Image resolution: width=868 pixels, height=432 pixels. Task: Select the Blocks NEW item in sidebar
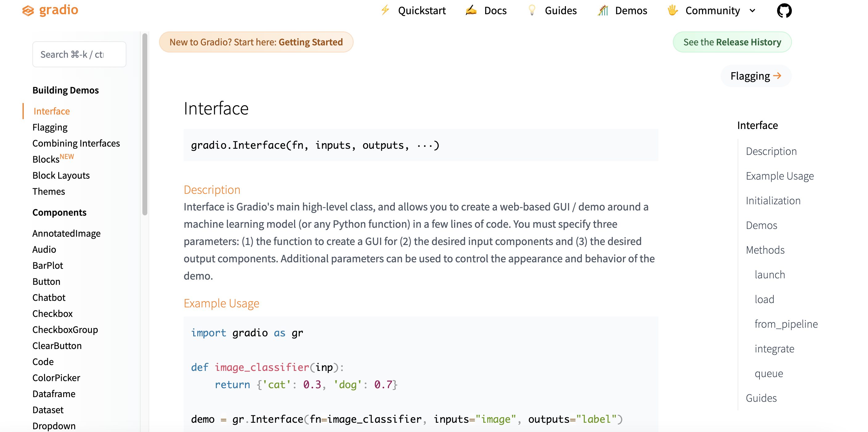click(x=46, y=159)
